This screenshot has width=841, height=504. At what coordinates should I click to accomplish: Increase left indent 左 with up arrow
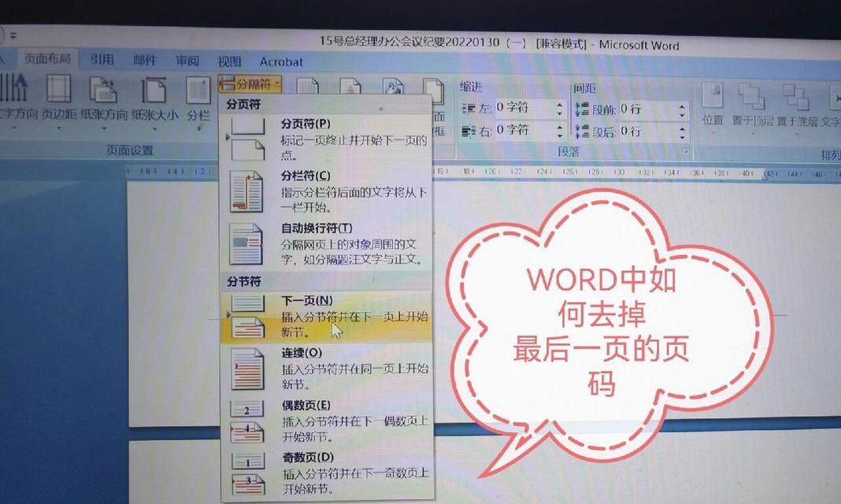[x=560, y=105]
